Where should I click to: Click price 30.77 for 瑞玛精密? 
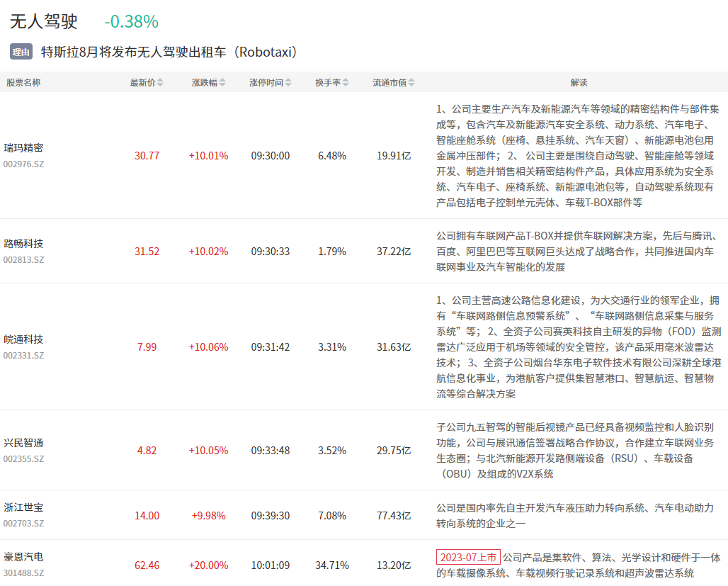147,156
